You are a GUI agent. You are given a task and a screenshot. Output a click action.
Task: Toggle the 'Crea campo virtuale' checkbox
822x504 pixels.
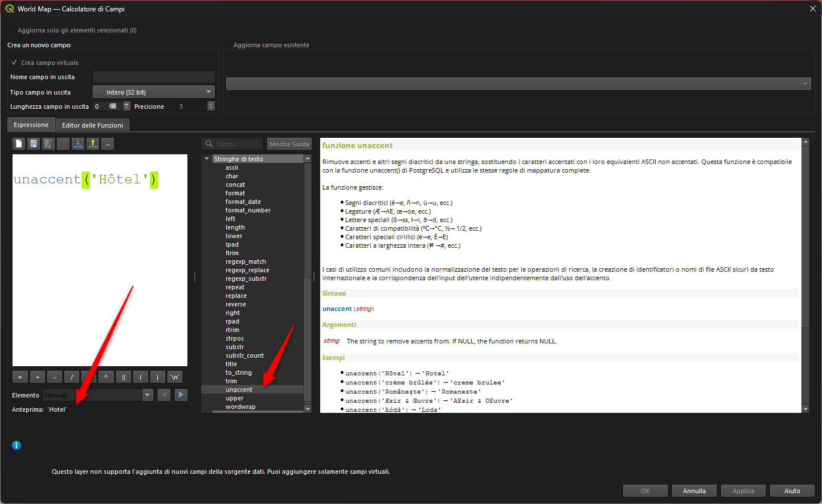point(14,63)
